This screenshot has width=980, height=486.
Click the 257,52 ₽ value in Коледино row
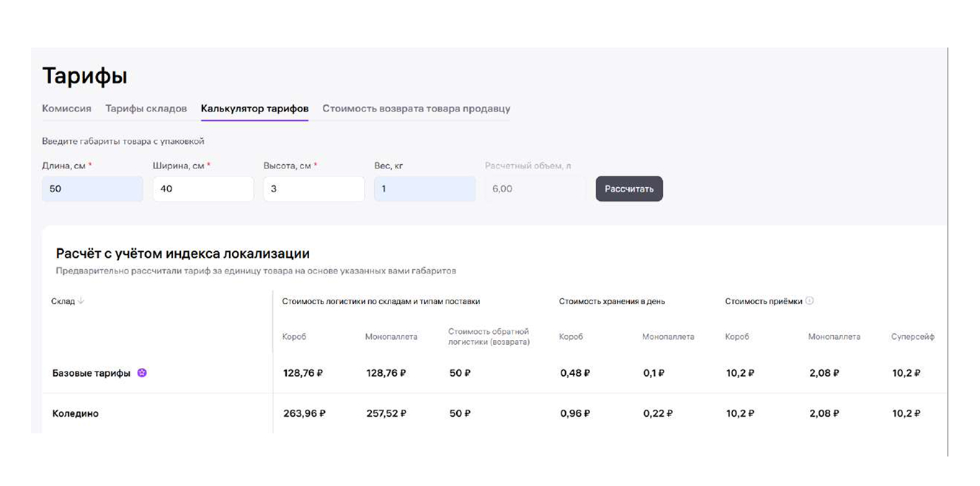[x=386, y=413]
